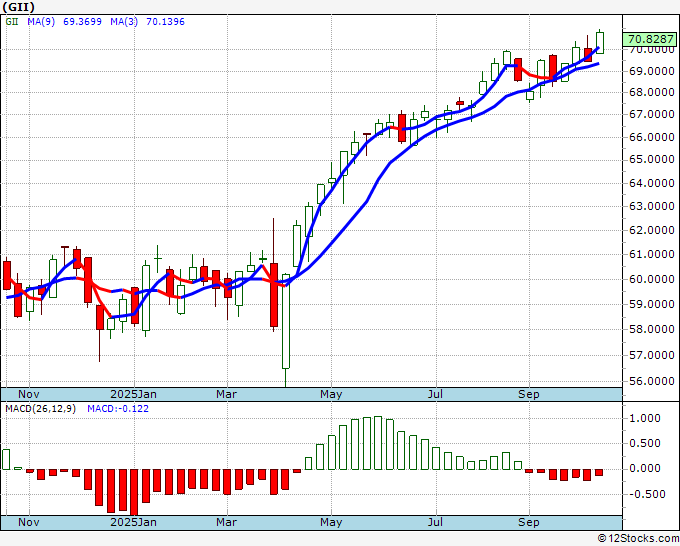Click the latest green candlestick near 70.8
This screenshot has height=546, width=680.
coord(600,42)
